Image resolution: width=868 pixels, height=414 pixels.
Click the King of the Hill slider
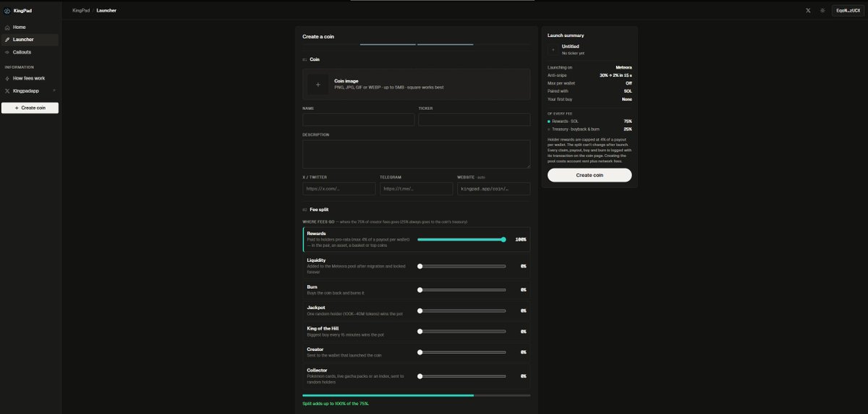tap(461, 331)
